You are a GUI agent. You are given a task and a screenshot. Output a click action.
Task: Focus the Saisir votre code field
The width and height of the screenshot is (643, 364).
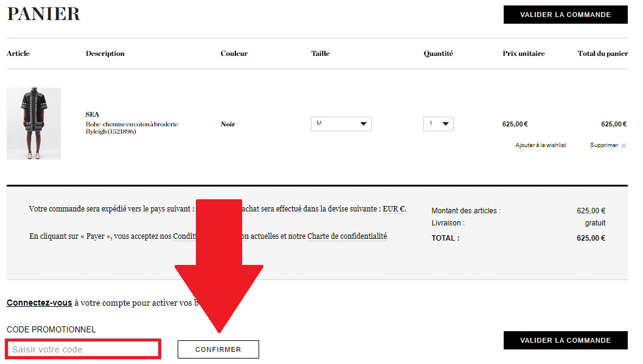83,349
